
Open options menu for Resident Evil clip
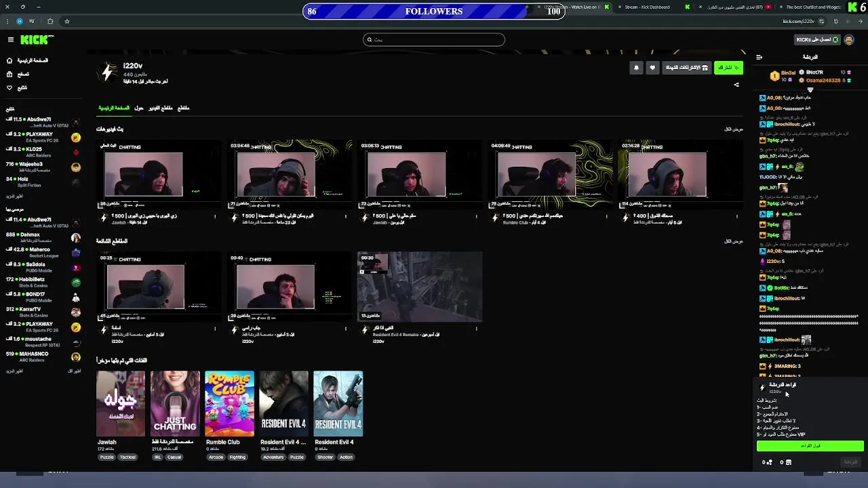tap(477, 329)
